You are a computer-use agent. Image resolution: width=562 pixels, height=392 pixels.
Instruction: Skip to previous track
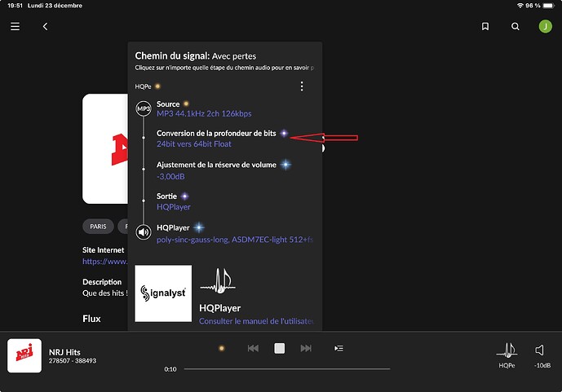pyautogui.click(x=253, y=348)
